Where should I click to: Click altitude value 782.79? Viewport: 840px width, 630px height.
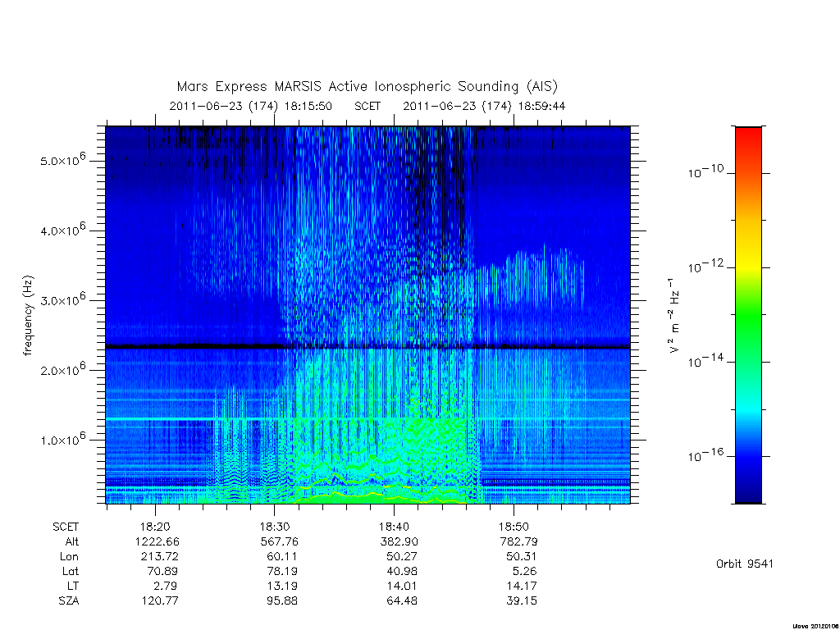coord(518,541)
